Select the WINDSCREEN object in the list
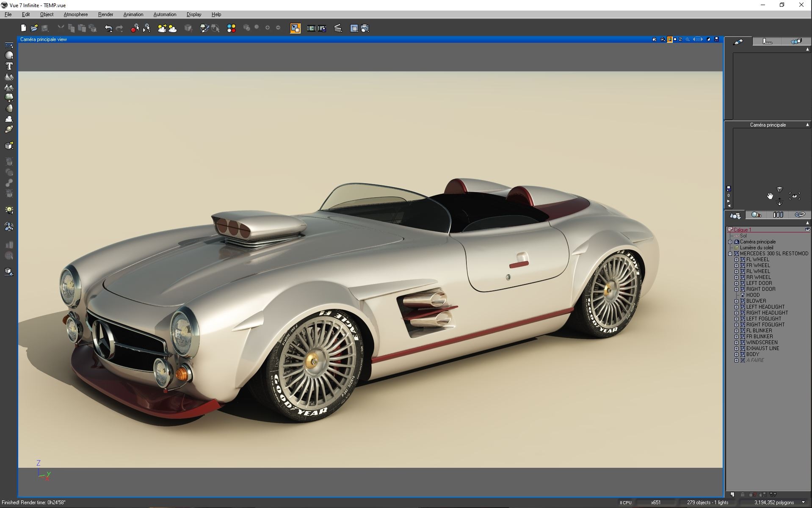Viewport: 812px width, 508px height. click(x=762, y=342)
